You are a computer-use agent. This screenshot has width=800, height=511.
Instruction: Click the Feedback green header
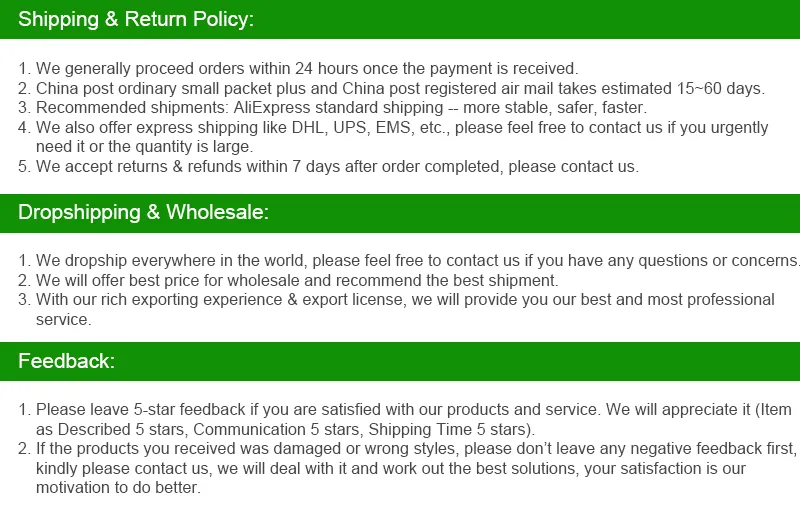click(400, 362)
